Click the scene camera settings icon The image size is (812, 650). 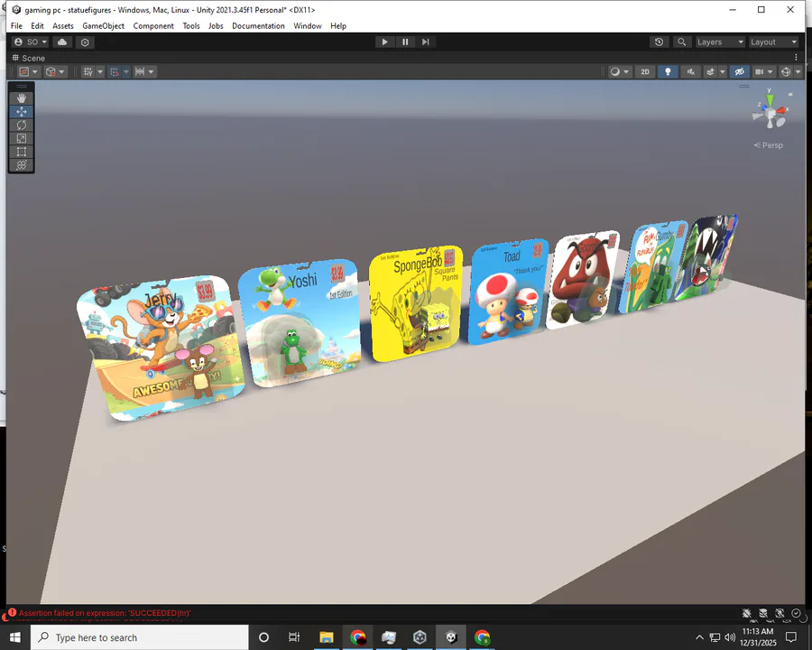click(759, 71)
